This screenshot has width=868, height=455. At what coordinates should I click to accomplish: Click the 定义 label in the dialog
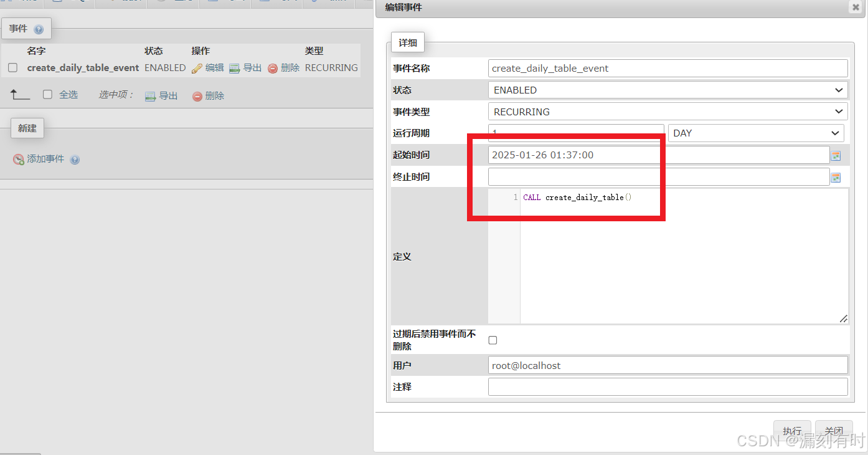pos(402,256)
